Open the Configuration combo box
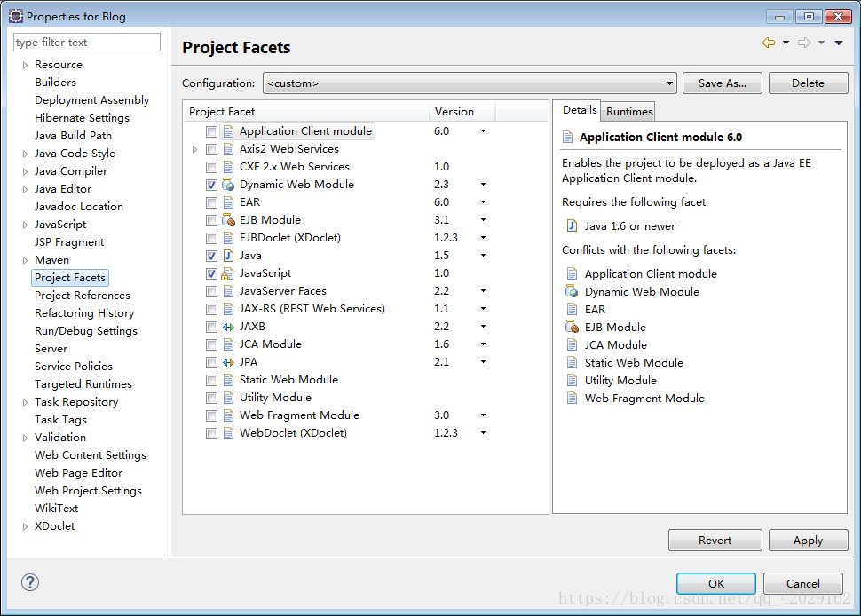 470,83
